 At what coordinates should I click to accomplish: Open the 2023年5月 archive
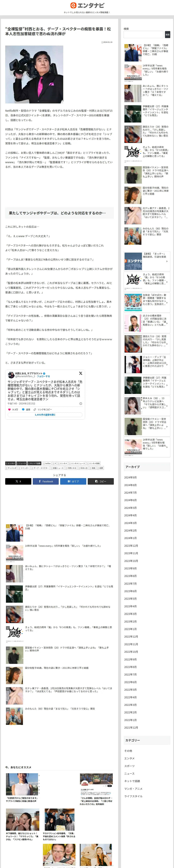point(130,599)
